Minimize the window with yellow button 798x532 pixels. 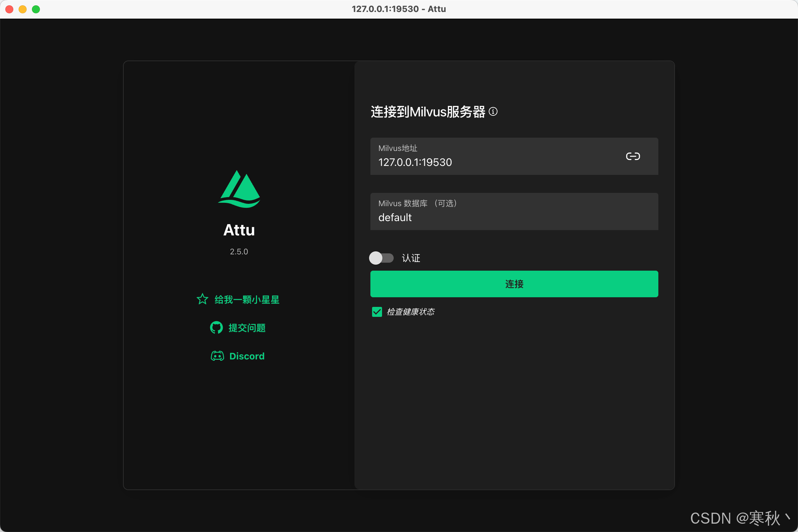(23, 9)
